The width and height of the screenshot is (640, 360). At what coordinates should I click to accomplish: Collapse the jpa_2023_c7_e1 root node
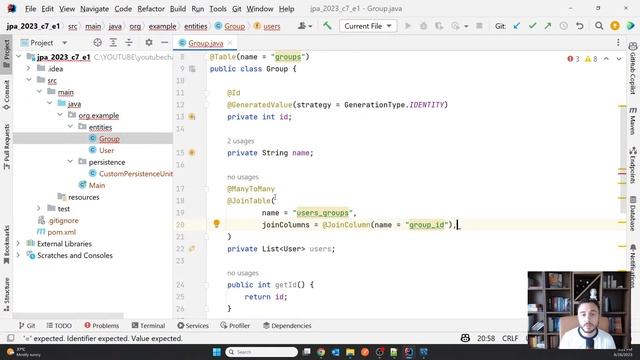(19, 57)
